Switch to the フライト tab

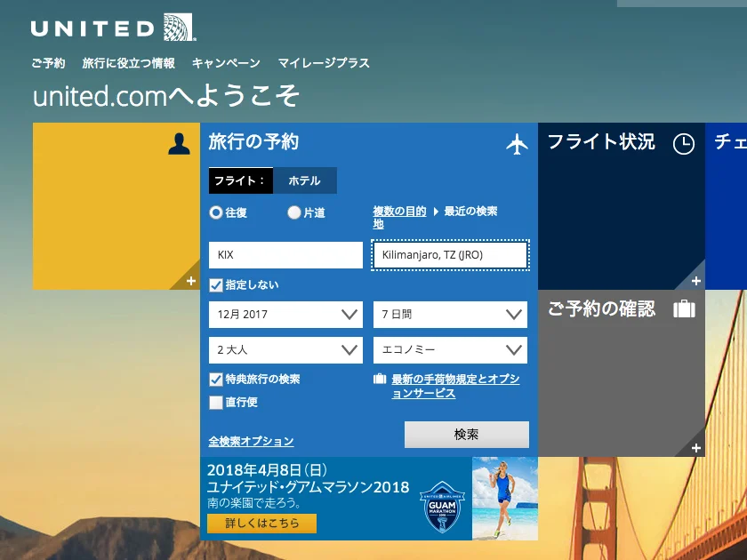[241, 180]
